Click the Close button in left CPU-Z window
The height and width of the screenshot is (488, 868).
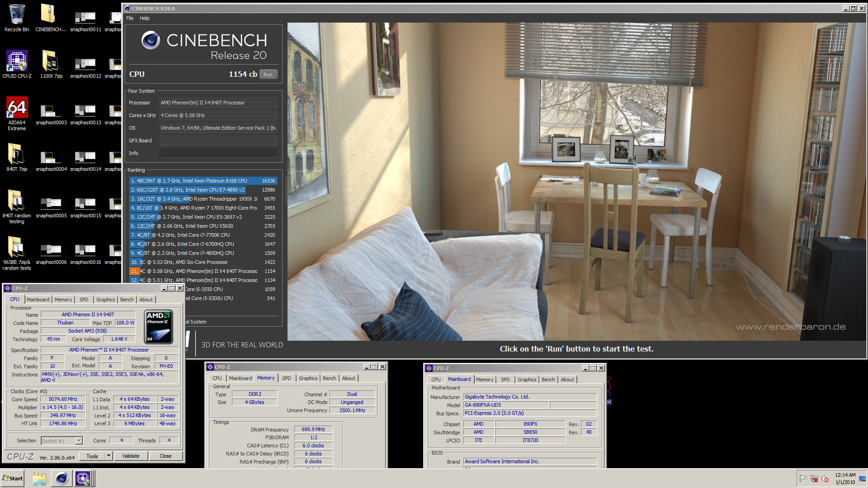click(x=165, y=456)
